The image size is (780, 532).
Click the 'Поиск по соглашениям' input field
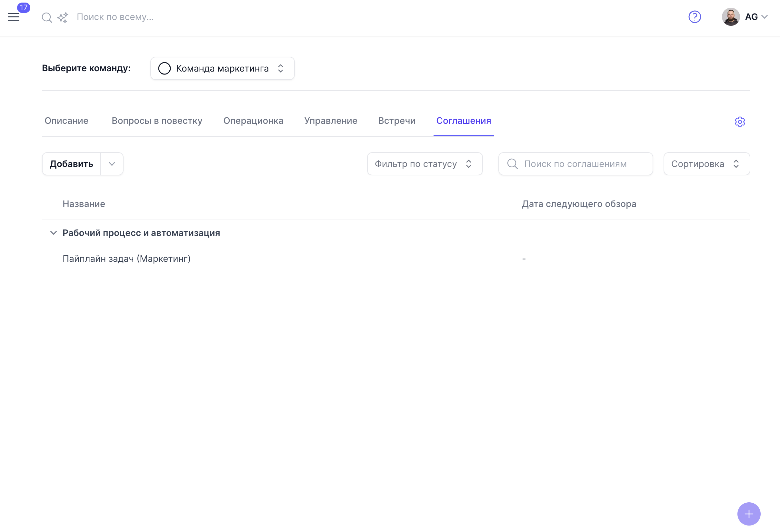pos(576,164)
